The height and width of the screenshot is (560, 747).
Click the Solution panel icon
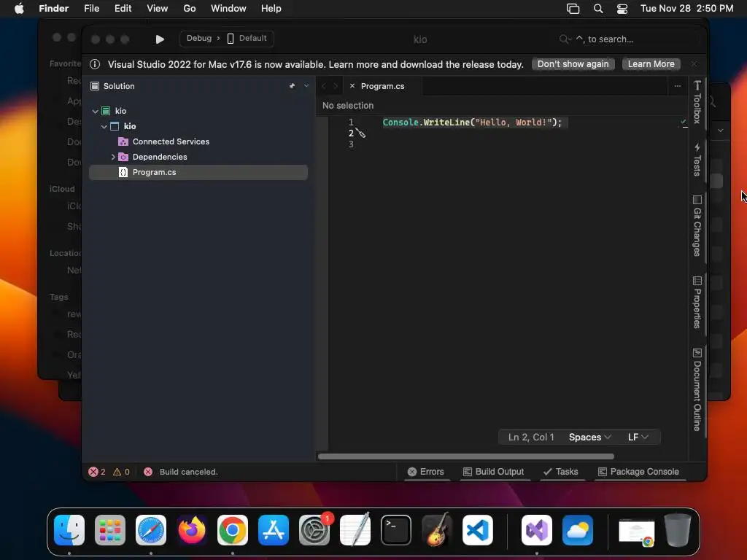[95, 86]
